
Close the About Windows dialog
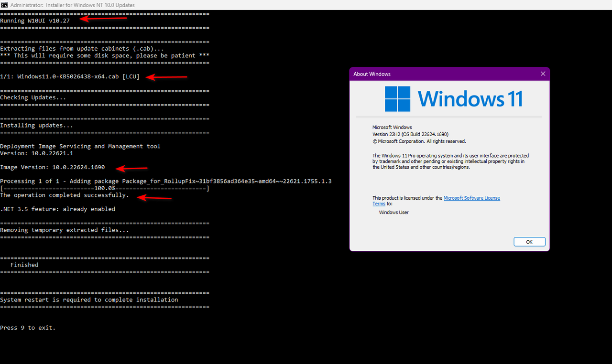(x=543, y=74)
